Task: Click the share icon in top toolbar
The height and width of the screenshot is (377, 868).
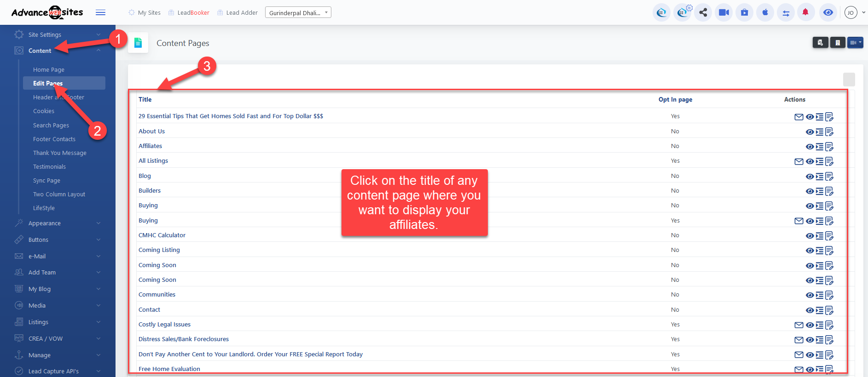Action: 703,12
